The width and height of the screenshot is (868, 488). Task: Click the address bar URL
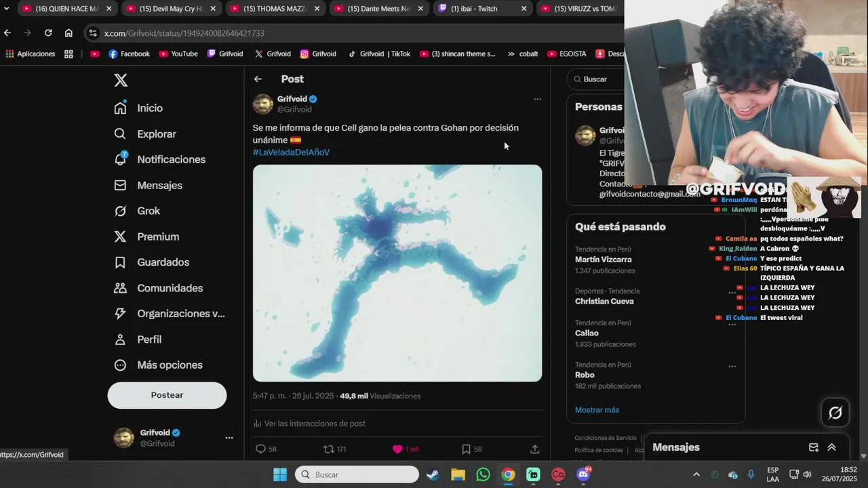pyautogui.click(x=184, y=33)
